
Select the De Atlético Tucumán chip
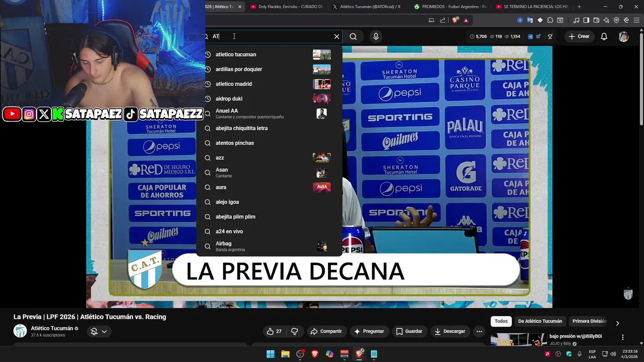[540, 321]
